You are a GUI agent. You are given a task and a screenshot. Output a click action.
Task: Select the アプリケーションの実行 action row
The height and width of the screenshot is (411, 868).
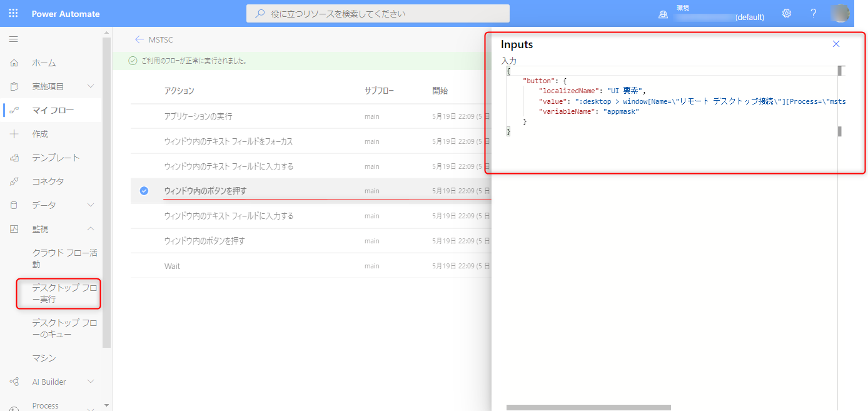311,116
